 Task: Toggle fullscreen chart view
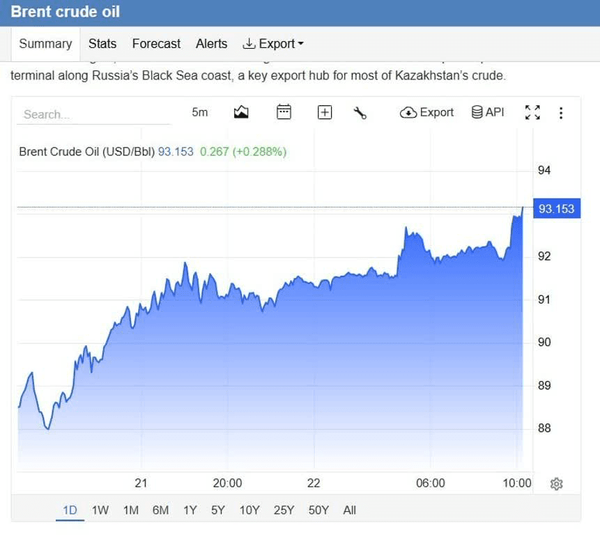[x=532, y=112]
